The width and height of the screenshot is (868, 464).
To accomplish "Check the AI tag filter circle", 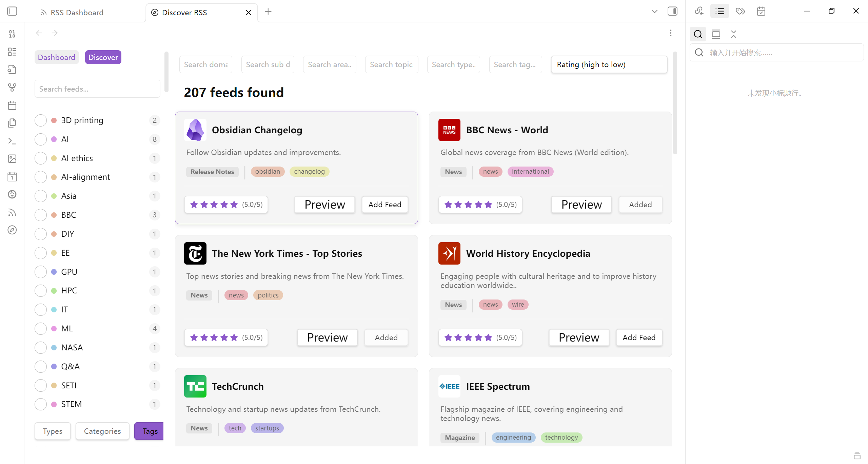I will (x=41, y=139).
